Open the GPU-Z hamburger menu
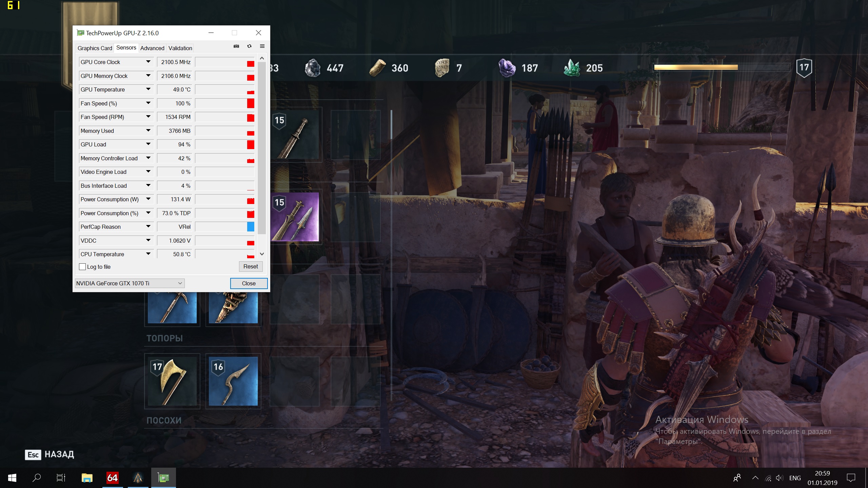Image resolution: width=868 pixels, height=488 pixels. click(x=262, y=46)
